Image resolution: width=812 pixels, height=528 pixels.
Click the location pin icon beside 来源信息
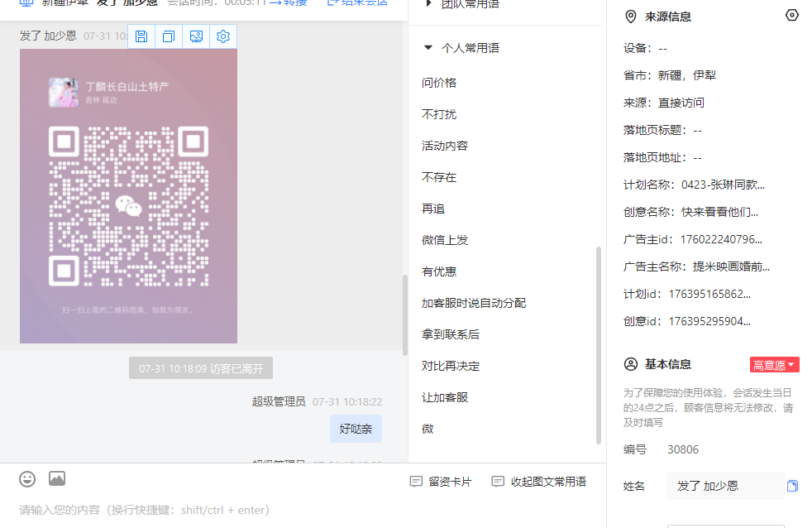631,17
